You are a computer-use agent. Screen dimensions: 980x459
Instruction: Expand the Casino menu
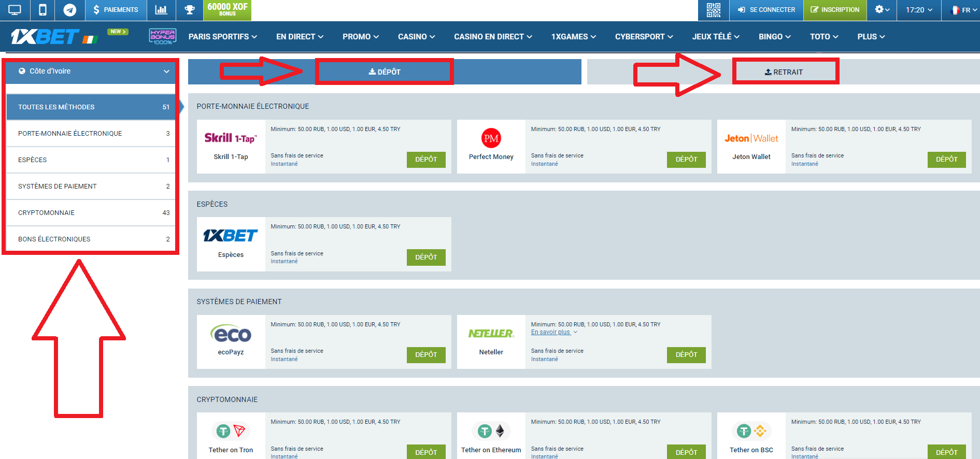[x=416, y=37]
